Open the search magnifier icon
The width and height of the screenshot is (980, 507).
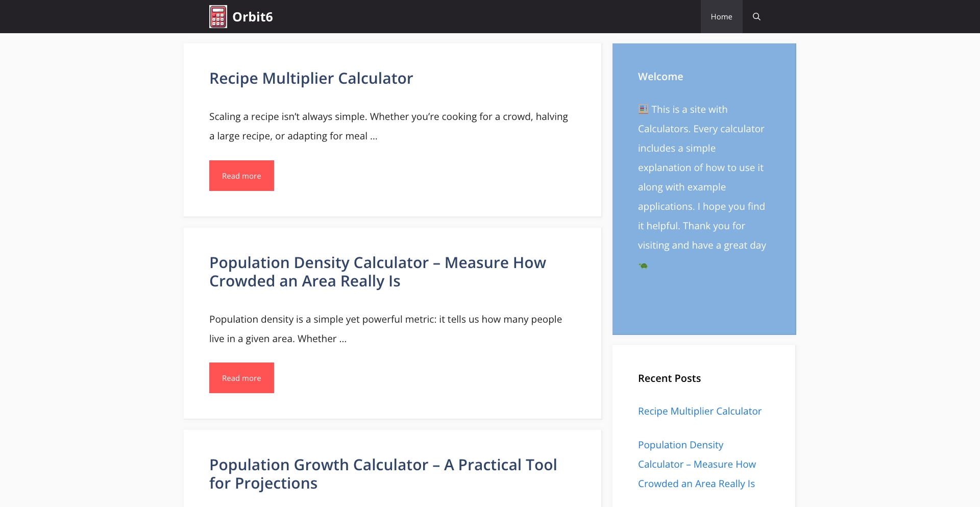[756, 16]
